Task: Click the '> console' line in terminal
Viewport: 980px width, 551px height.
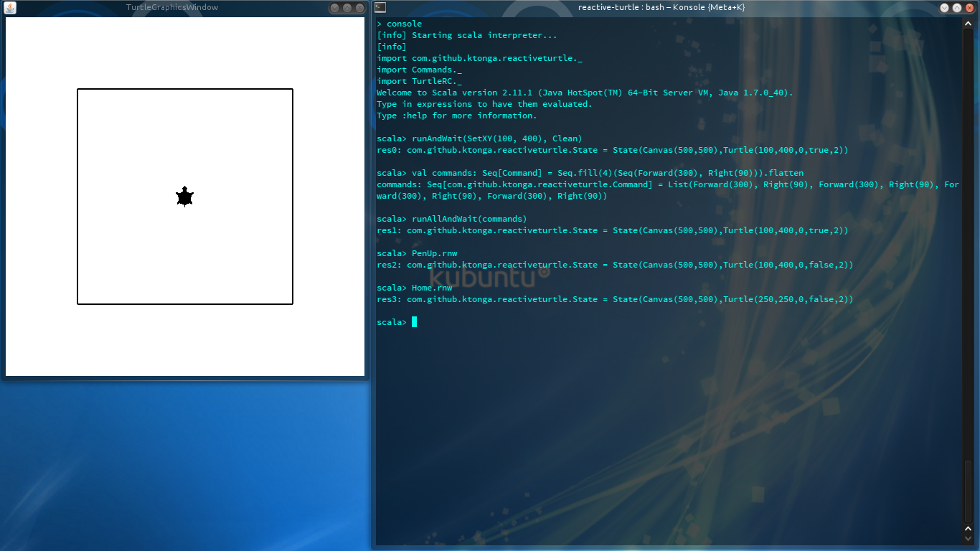Action: tap(400, 24)
